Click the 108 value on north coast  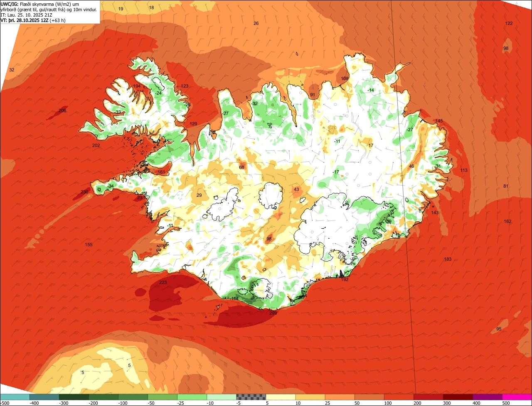click(345, 78)
